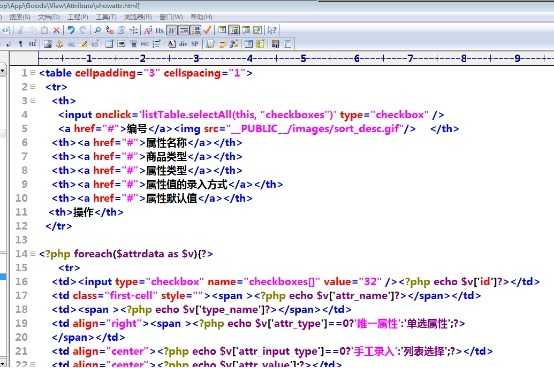The height and width of the screenshot is (368, 554).
Task: Click the text '编号' on line 5
Action: tap(137, 129)
